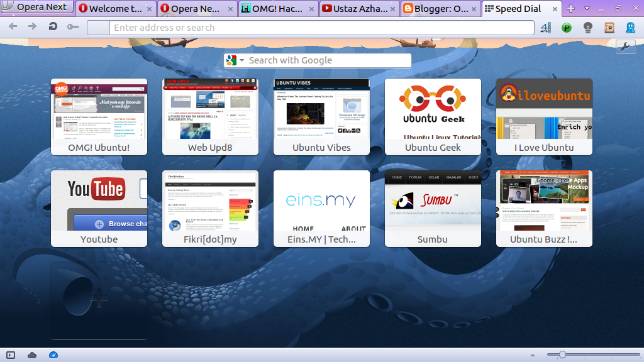Expand the view options arrow near zoom slider
The height and width of the screenshot is (362, 644).
point(533,355)
